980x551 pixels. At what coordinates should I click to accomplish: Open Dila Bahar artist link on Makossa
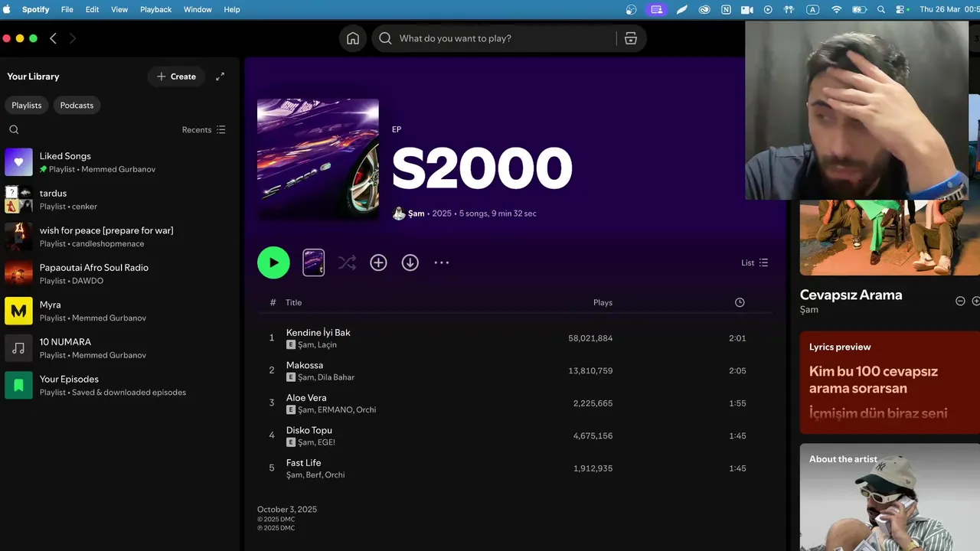(336, 377)
